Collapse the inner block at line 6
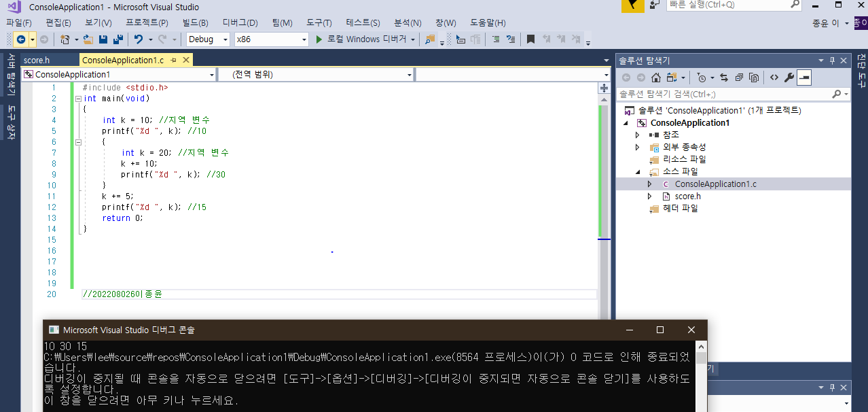Screen dimensions: 868x412 pos(78,142)
